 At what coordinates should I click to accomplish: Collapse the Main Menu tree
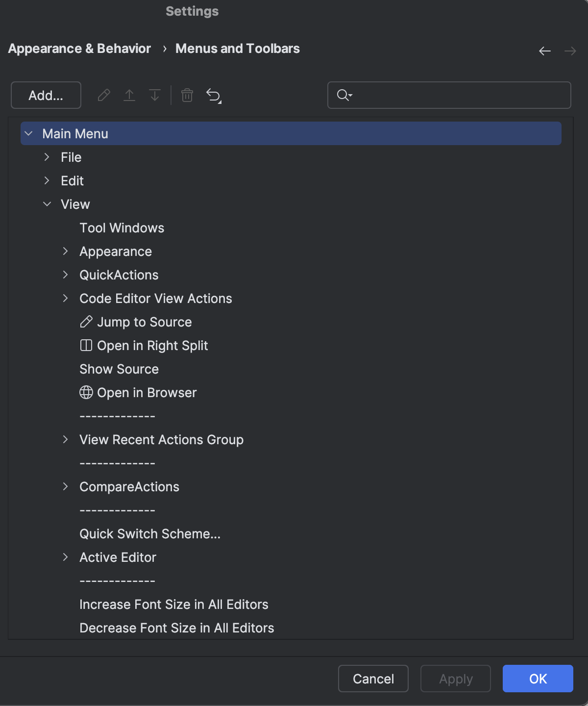point(29,133)
